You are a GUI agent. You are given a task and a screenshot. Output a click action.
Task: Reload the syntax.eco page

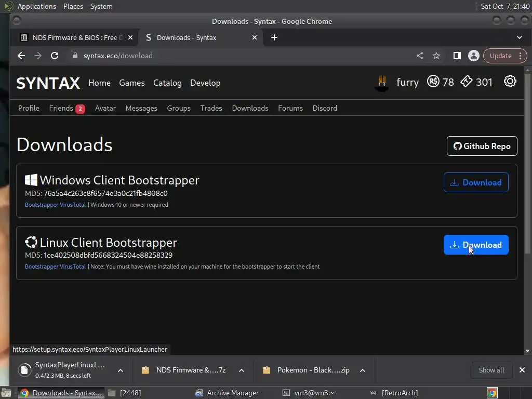(x=55, y=56)
